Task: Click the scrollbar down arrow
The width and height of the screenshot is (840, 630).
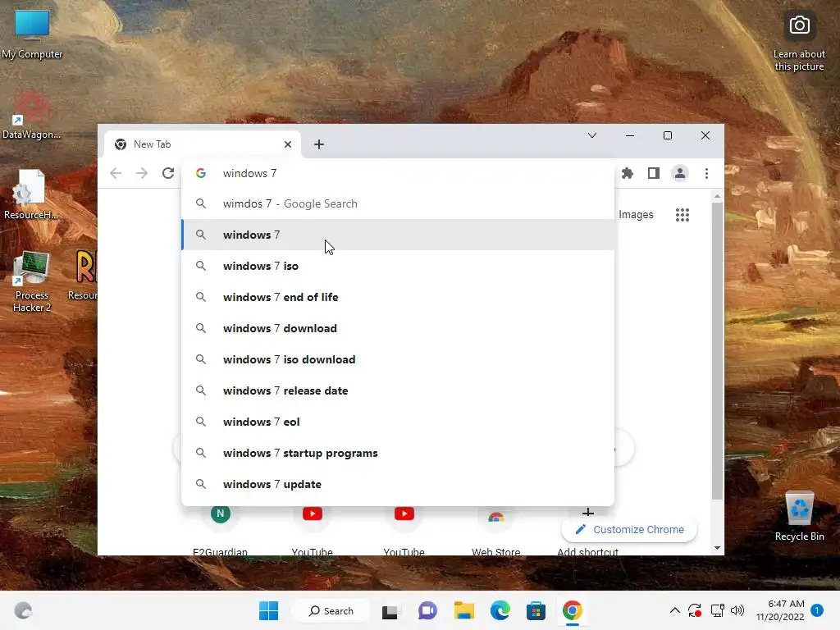Action: pyautogui.click(x=717, y=548)
